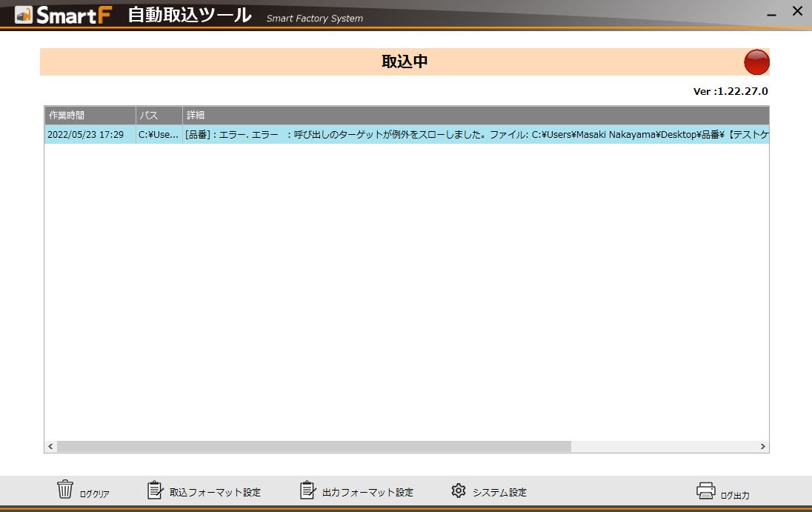
Task: Click the 取込中 status banner
Action: point(405,61)
